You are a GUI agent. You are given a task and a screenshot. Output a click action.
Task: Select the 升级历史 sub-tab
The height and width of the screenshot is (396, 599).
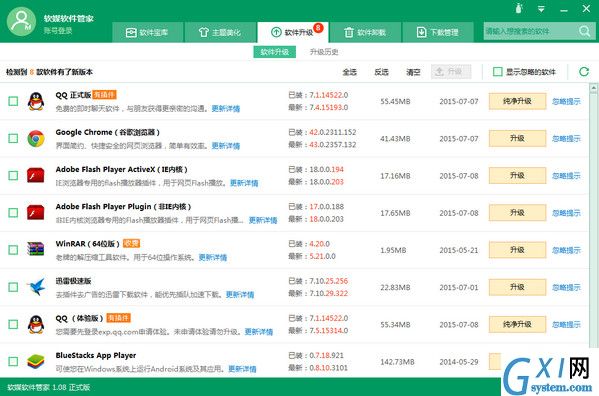324,52
